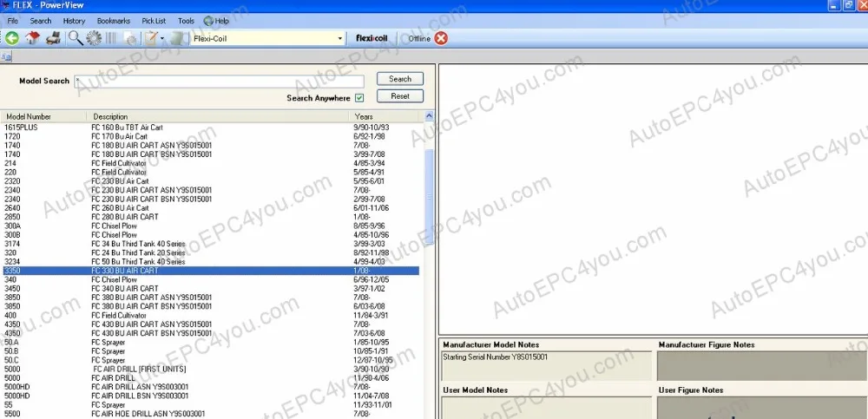Viewport: 868px width, 419px height.
Task: Open the Tools menu
Action: pyautogui.click(x=186, y=21)
